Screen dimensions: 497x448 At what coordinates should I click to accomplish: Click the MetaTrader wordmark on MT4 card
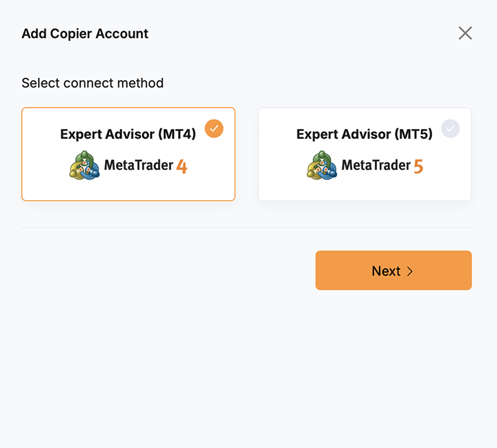[138, 166]
